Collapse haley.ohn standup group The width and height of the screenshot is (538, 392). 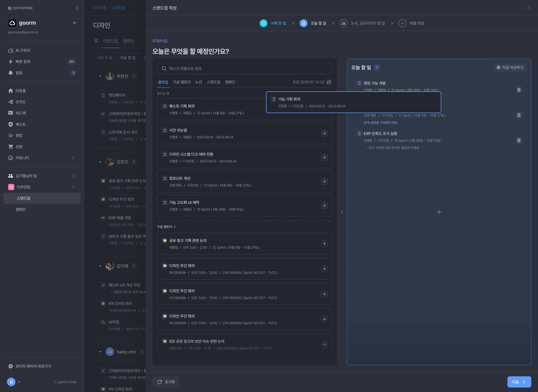[x=100, y=352]
